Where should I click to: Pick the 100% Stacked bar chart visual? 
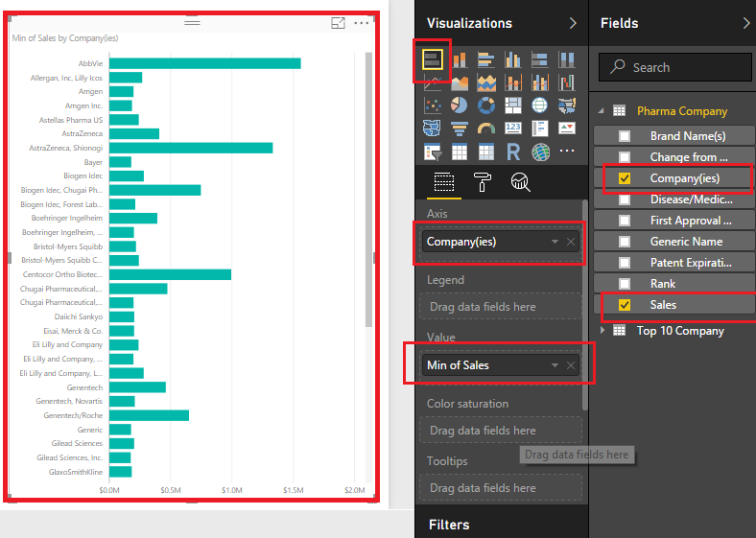pyautogui.click(x=539, y=59)
